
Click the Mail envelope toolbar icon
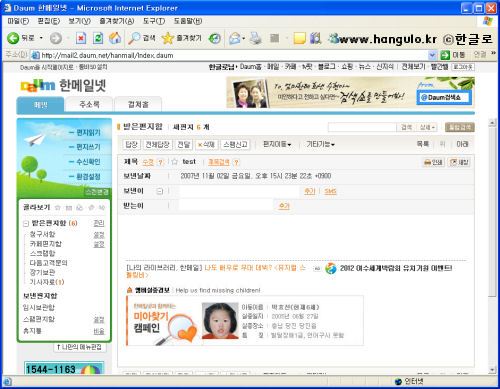235,38
